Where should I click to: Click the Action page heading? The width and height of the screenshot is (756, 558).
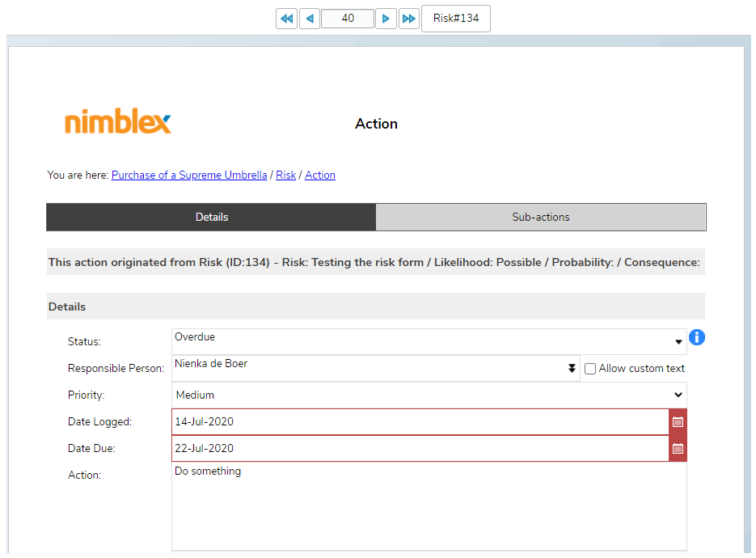click(376, 124)
